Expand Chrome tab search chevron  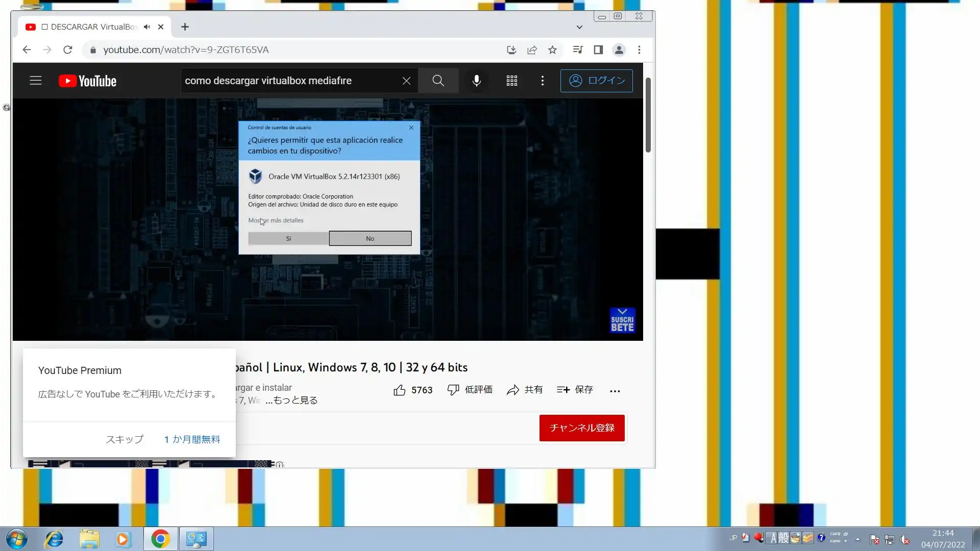pos(579,27)
